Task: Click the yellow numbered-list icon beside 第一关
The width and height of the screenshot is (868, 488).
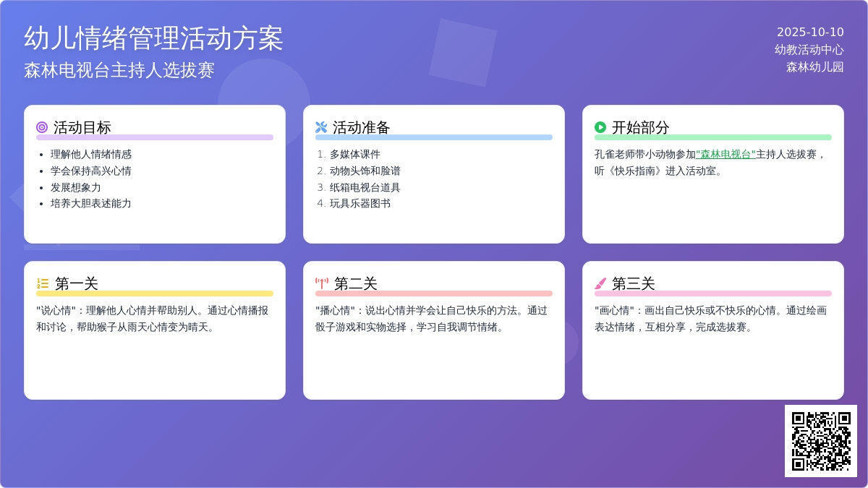Action: (x=43, y=283)
